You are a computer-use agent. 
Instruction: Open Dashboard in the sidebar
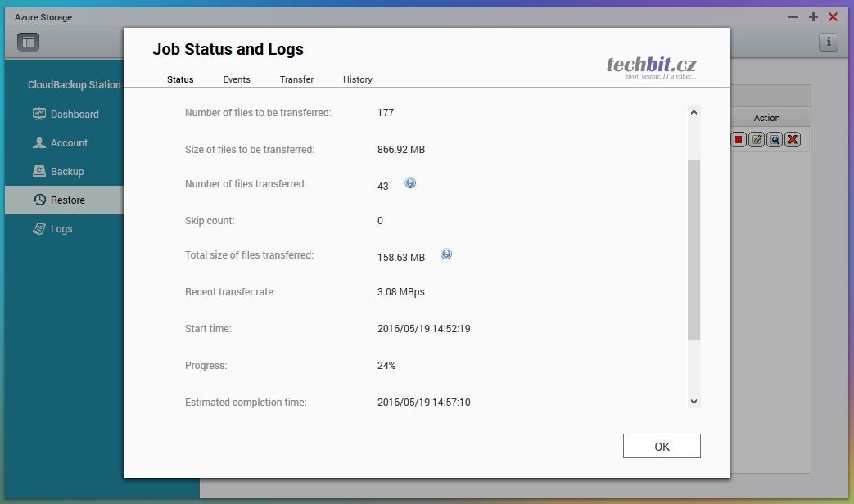click(x=74, y=115)
